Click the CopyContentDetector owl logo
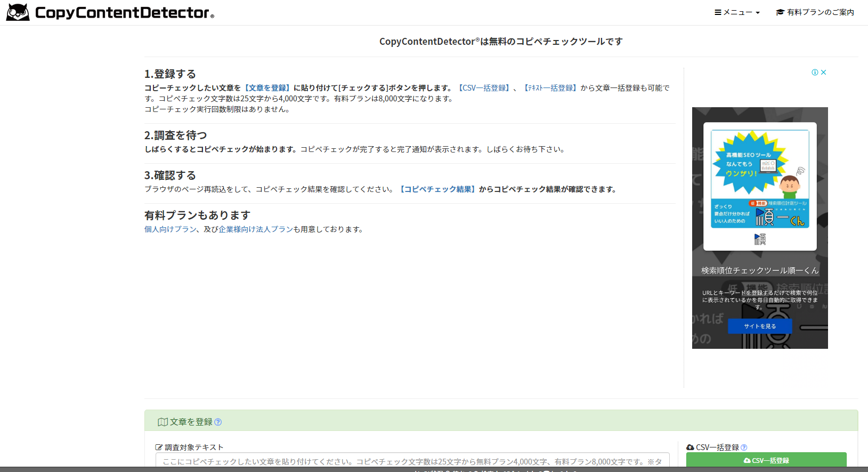This screenshot has width=868, height=472. coord(18,12)
